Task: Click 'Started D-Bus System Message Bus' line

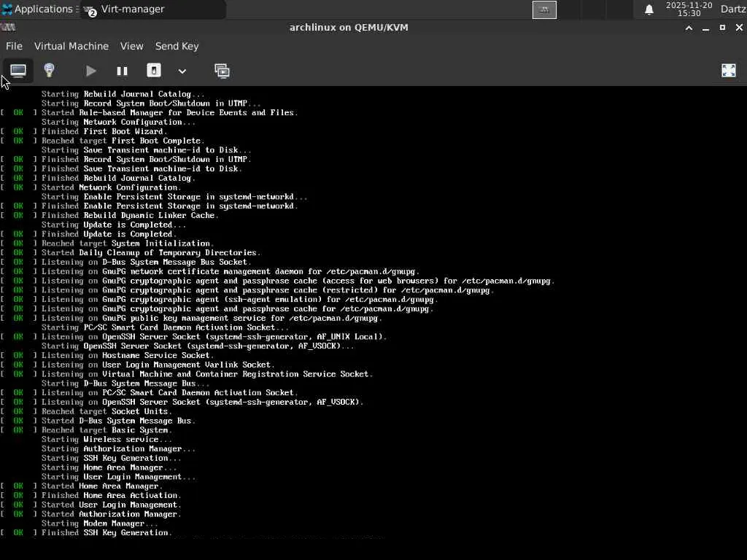Action: tap(98, 421)
